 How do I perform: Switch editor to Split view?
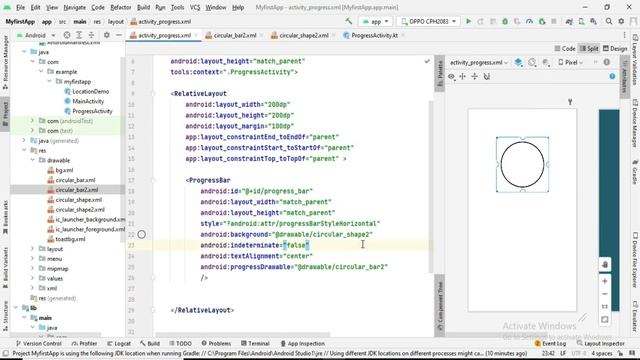tap(589, 49)
